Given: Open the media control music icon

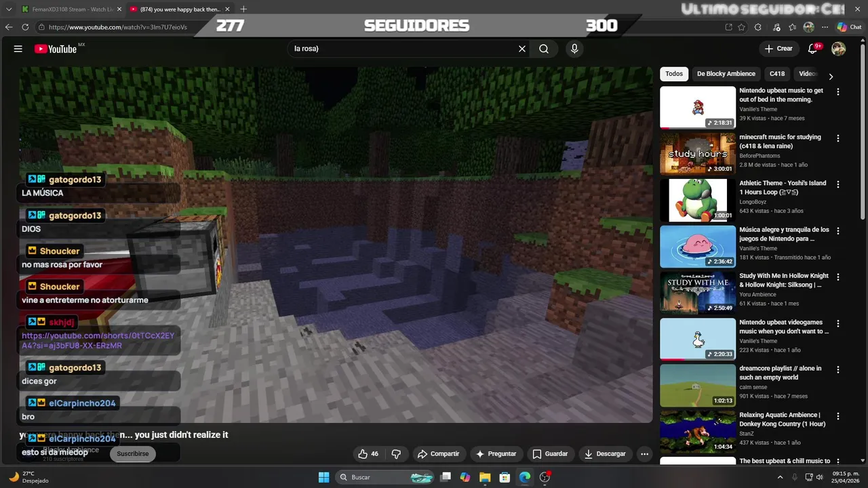Looking at the screenshot, I should pos(775,27).
